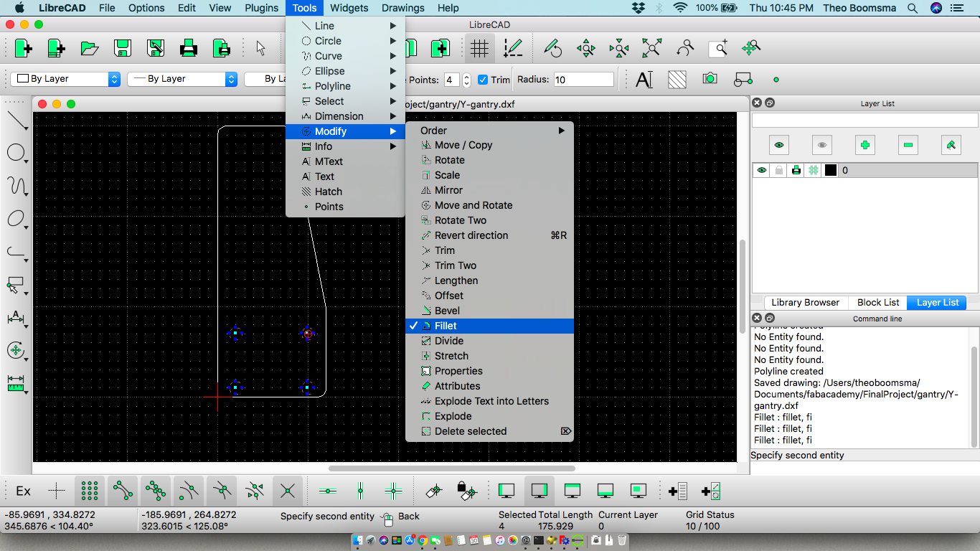This screenshot has height=551, width=980.
Task: Toggle visibility of layer 0
Action: [762, 170]
